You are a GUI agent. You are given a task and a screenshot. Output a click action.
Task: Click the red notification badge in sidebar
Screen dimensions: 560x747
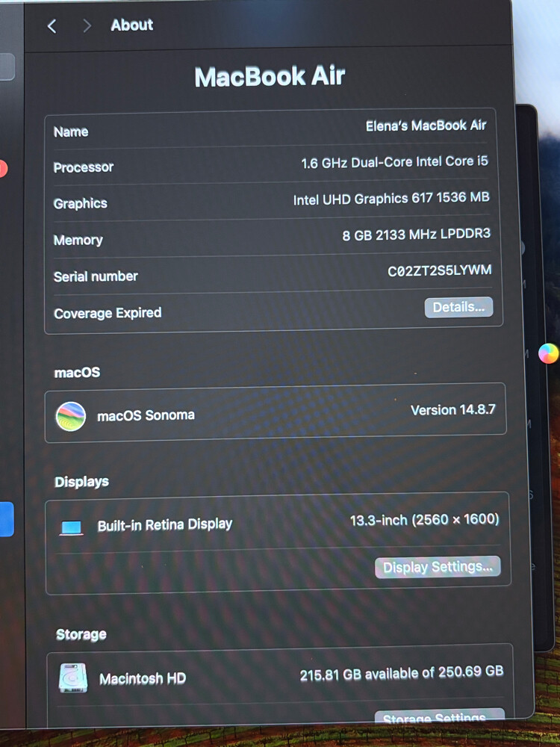tap(3, 169)
